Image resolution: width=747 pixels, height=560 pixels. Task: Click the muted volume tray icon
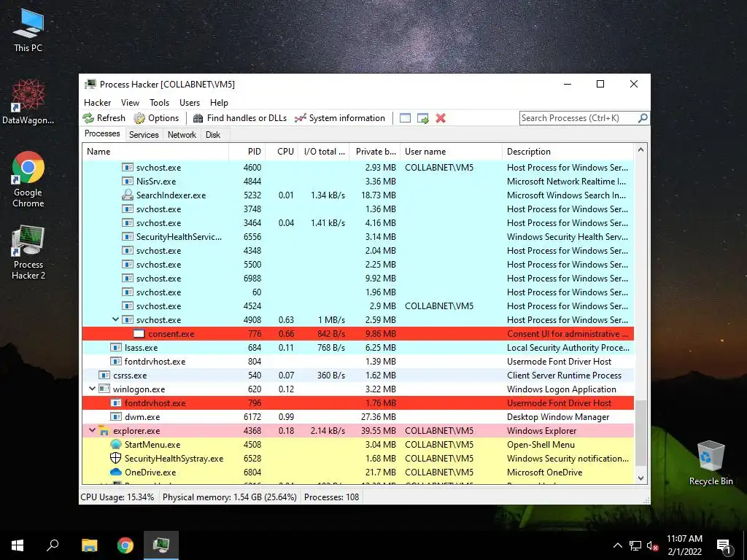pos(653,545)
